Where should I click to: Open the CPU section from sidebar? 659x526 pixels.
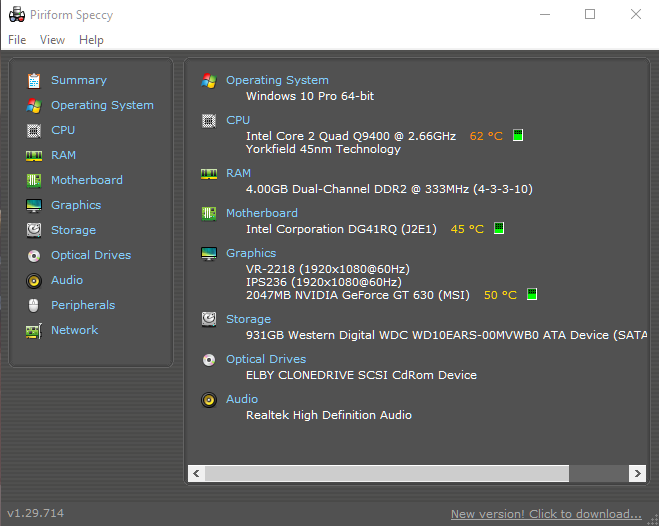(x=63, y=130)
